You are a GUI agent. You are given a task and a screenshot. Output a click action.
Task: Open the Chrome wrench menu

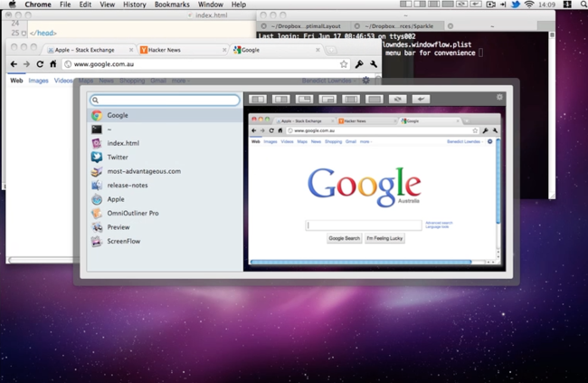[374, 64]
